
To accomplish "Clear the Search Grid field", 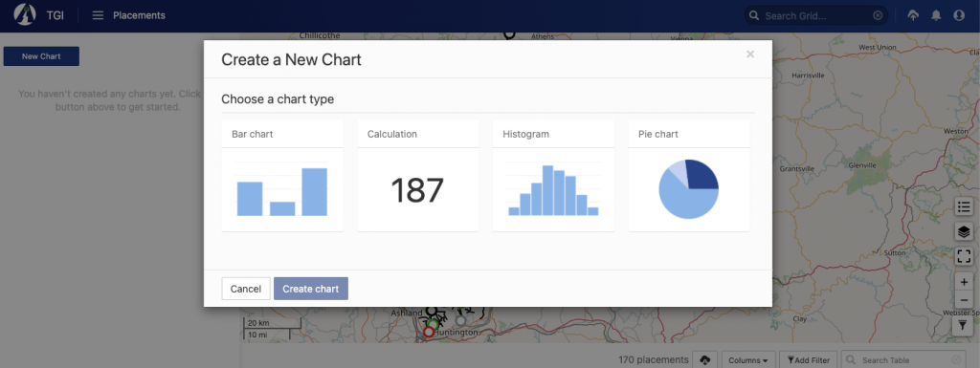I will pyautogui.click(x=879, y=15).
